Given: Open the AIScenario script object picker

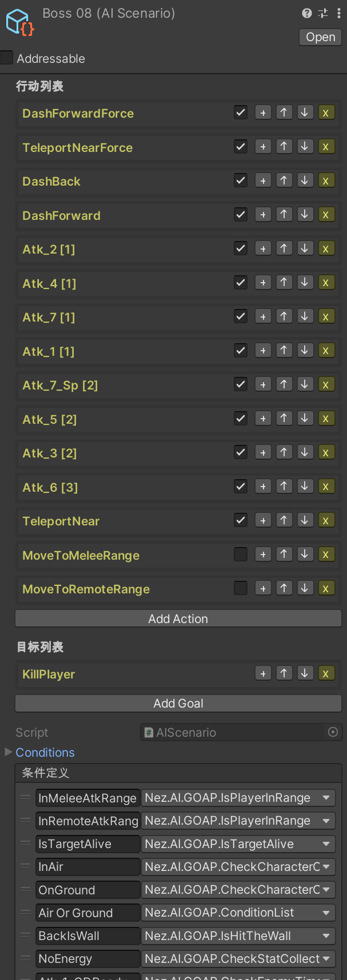Looking at the screenshot, I should pos(333,732).
